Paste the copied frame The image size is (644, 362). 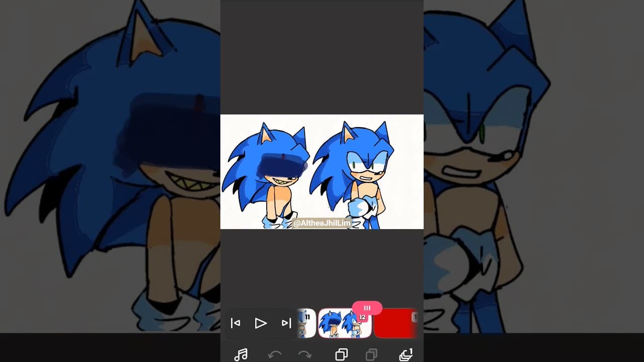(x=371, y=355)
